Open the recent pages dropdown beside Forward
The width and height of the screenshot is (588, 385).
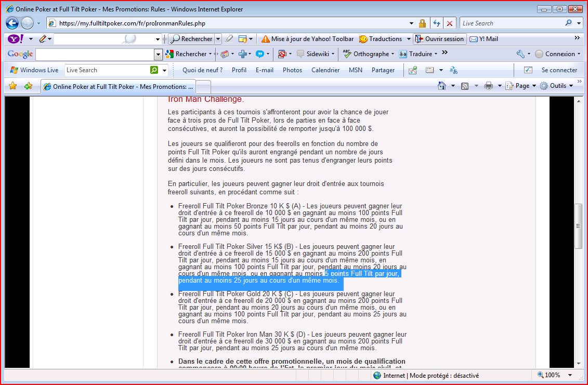click(38, 23)
